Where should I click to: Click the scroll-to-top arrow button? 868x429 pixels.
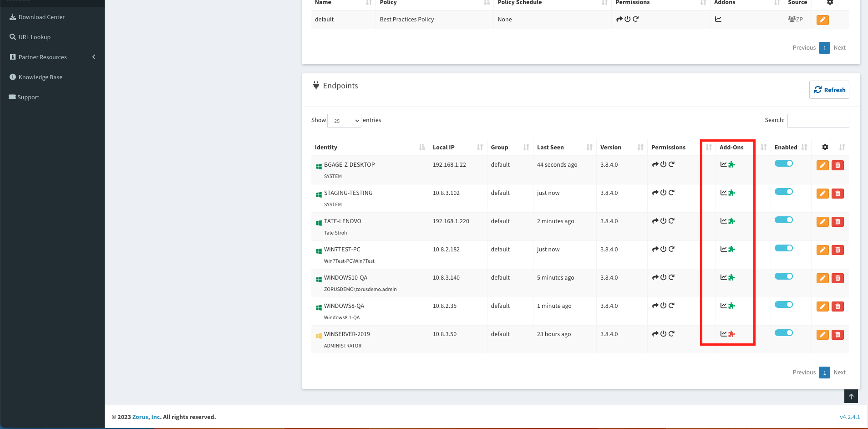pos(851,396)
